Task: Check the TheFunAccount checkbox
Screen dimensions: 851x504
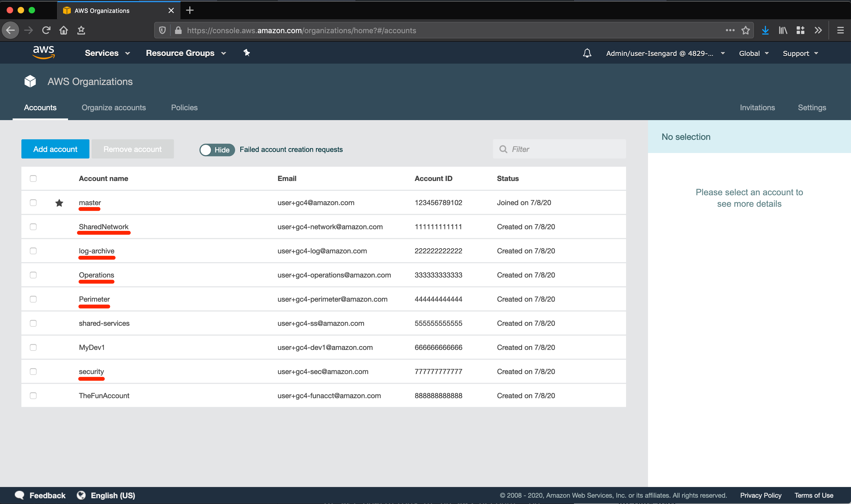Action: click(33, 395)
